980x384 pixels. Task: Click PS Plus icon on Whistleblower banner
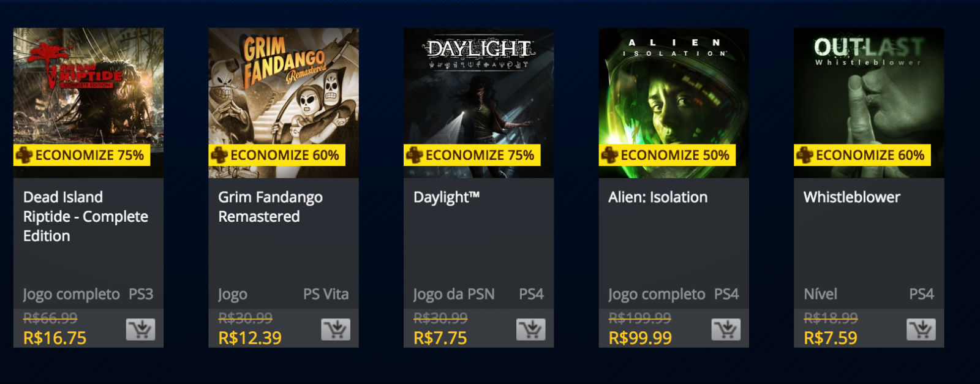coord(804,155)
